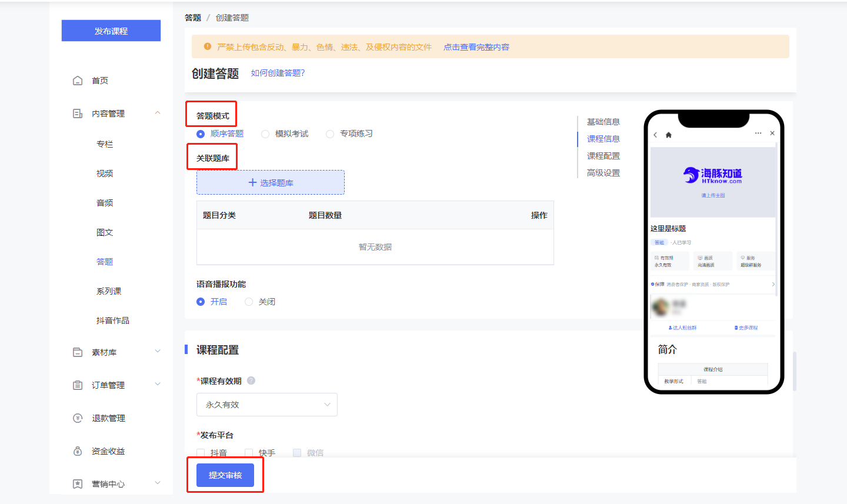Click the page scrollbar at right edge
The height and width of the screenshot is (504, 847).
795,372
